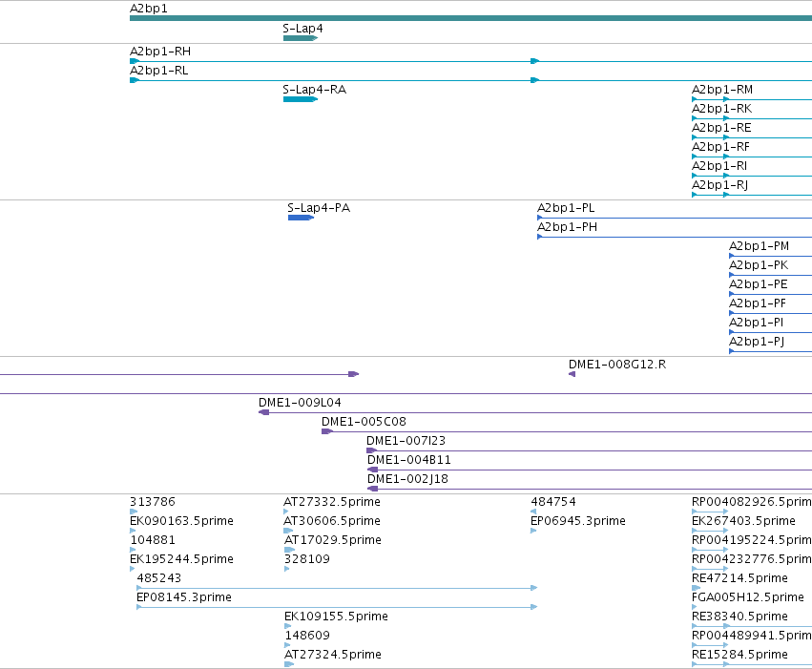Click the 484754 feature label
Screen dimensions: 812x669
click(x=553, y=502)
